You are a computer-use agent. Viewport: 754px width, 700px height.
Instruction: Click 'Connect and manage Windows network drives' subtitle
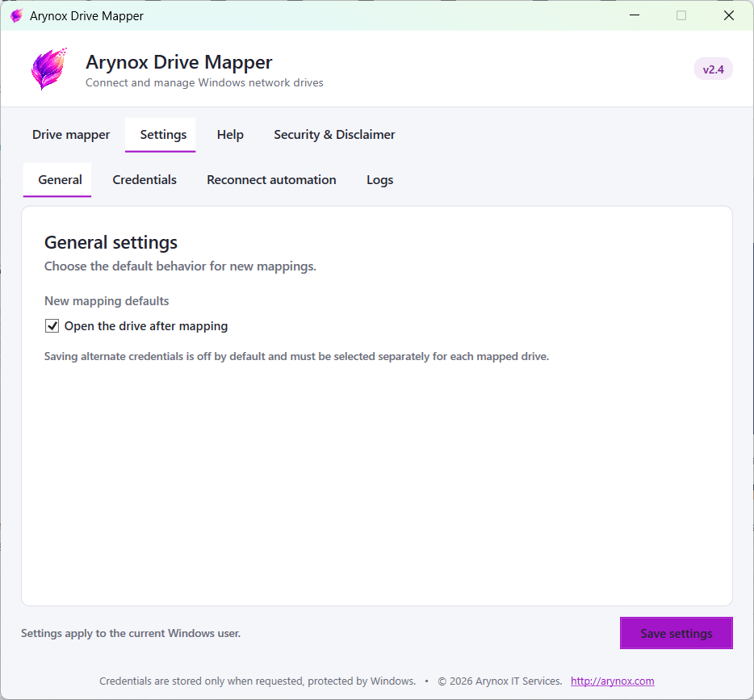[204, 82]
